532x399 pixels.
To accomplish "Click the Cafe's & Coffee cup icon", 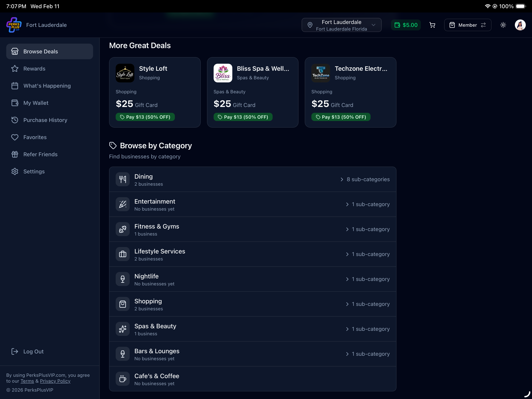I will coord(123,379).
